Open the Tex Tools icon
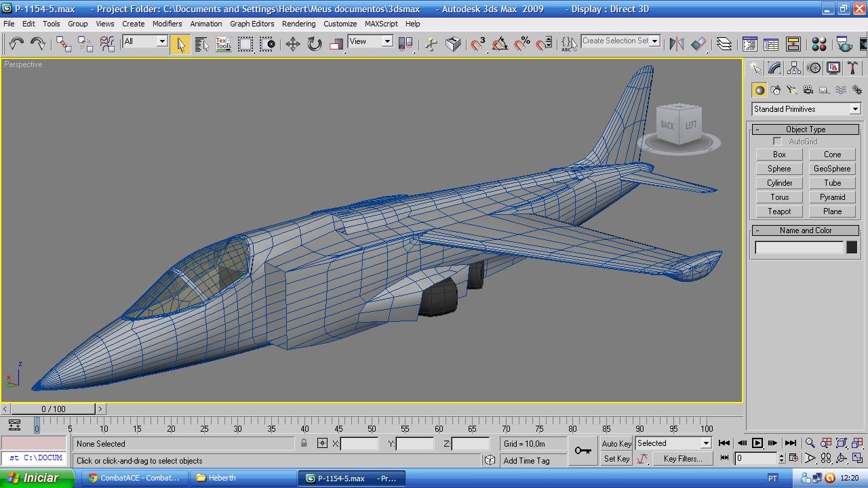The width and height of the screenshot is (868, 488). coord(223,44)
